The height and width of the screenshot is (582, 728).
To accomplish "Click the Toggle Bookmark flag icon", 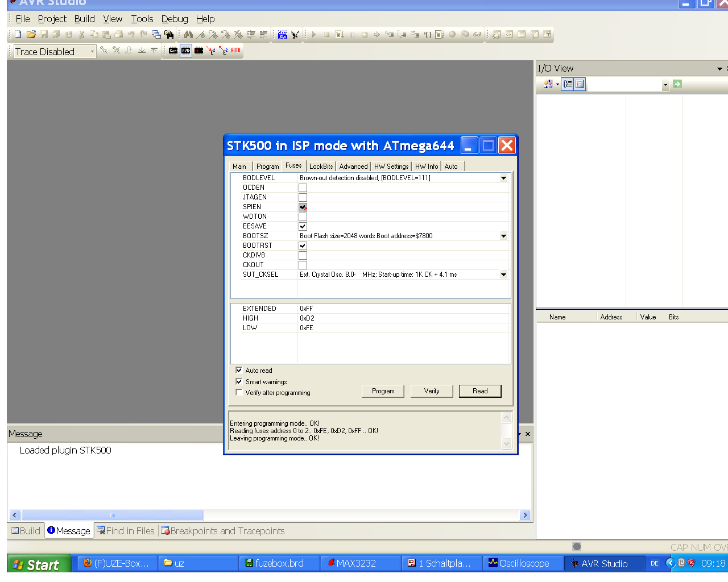I will 201,34.
